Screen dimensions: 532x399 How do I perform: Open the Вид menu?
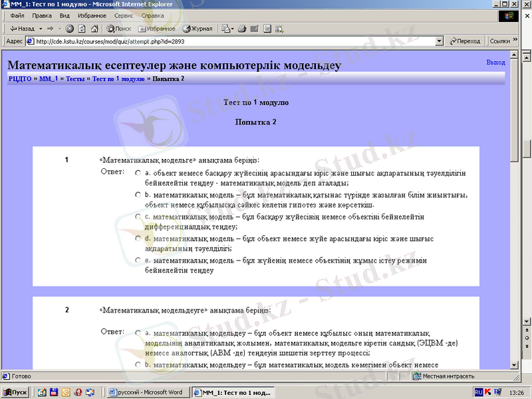65,15
